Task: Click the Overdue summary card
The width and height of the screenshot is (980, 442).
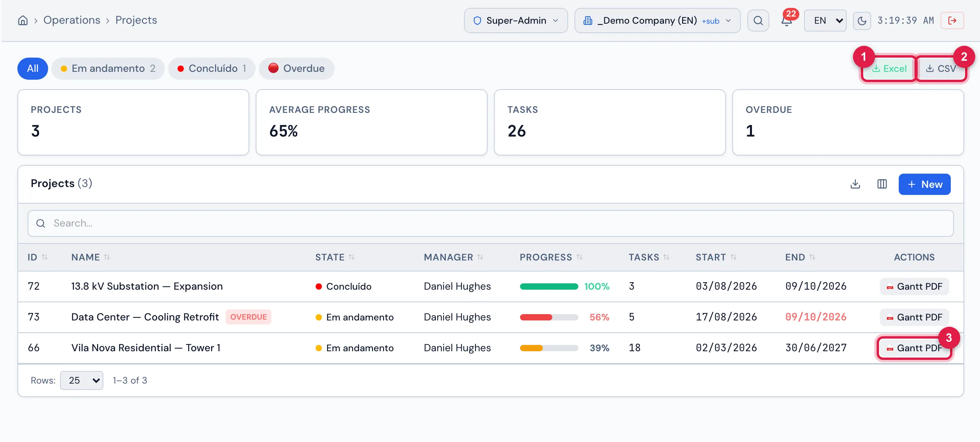Action: click(x=848, y=122)
